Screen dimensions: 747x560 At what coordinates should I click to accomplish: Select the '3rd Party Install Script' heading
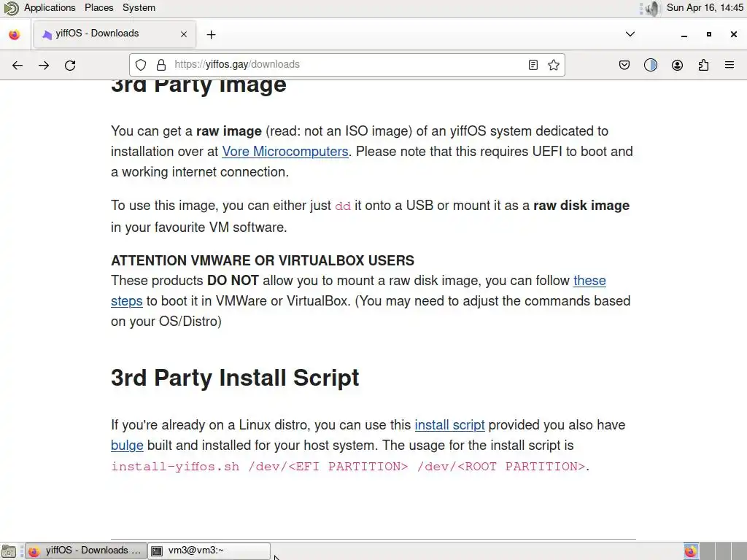tap(235, 378)
